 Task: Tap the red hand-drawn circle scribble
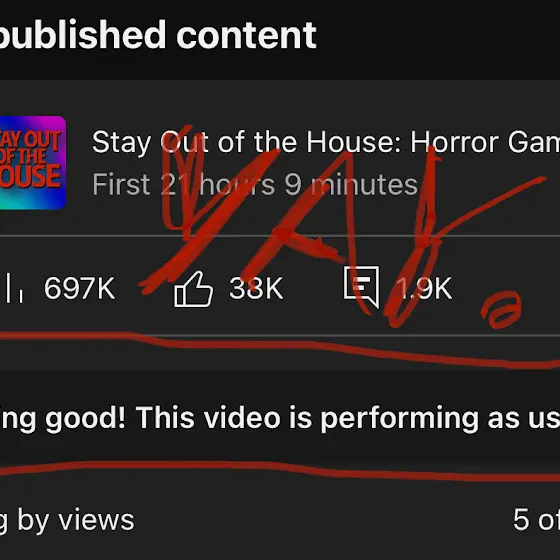pyautogui.click(x=501, y=309)
